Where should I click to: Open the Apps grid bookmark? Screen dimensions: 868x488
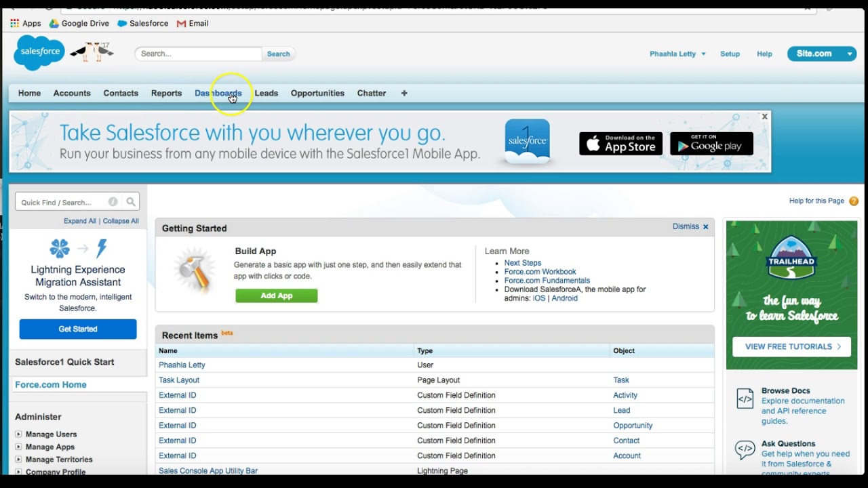[26, 23]
